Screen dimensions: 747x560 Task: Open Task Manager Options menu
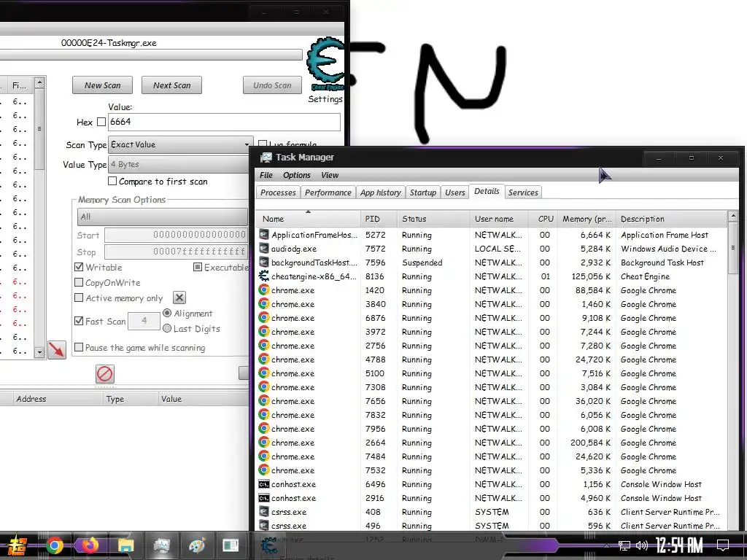click(296, 175)
